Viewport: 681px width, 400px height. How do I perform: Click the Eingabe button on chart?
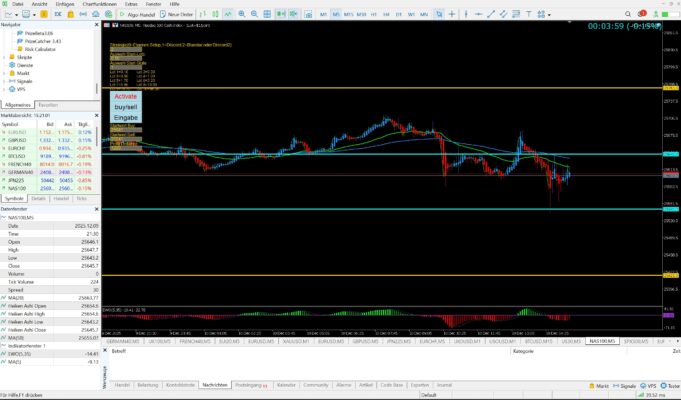(x=126, y=118)
